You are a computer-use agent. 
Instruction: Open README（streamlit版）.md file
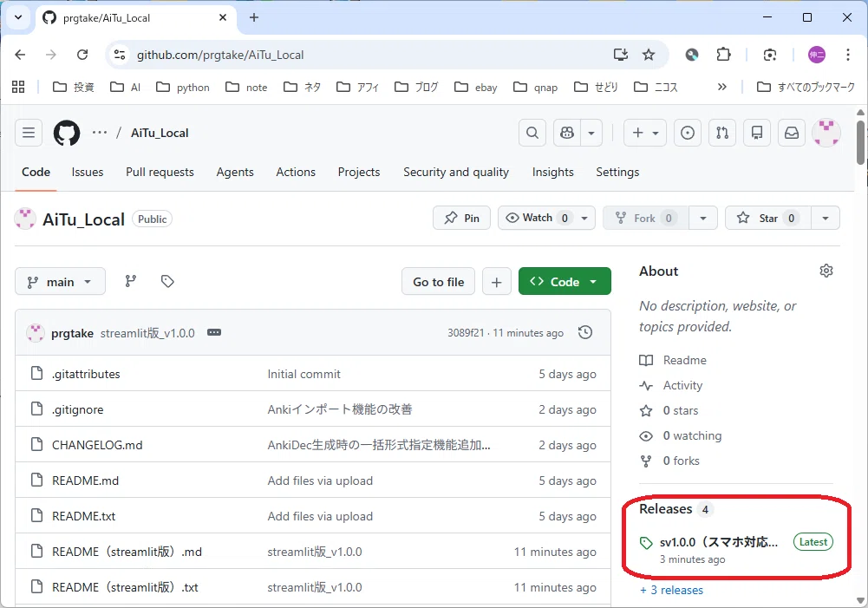(127, 552)
